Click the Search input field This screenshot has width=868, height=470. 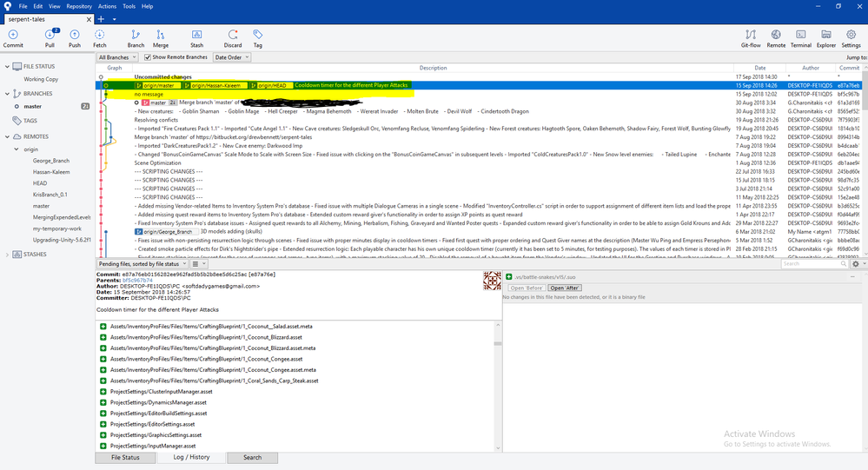tap(814, 264)
